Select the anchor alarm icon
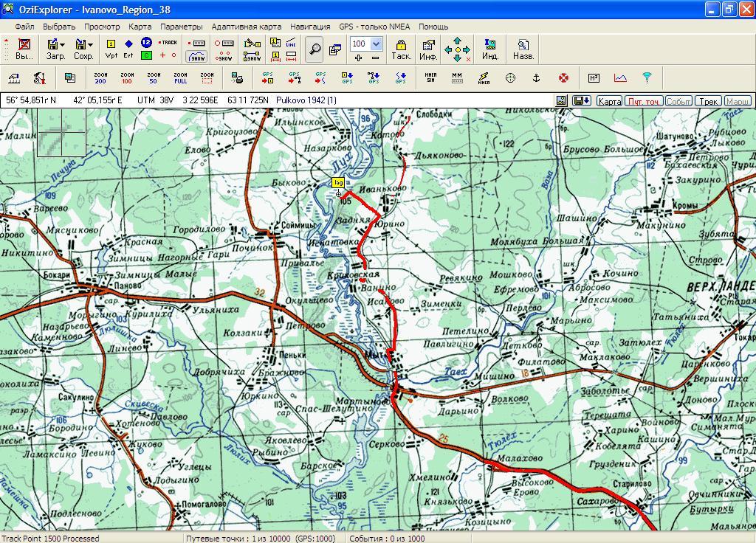The image size is (756, 543). coord(537,77)
